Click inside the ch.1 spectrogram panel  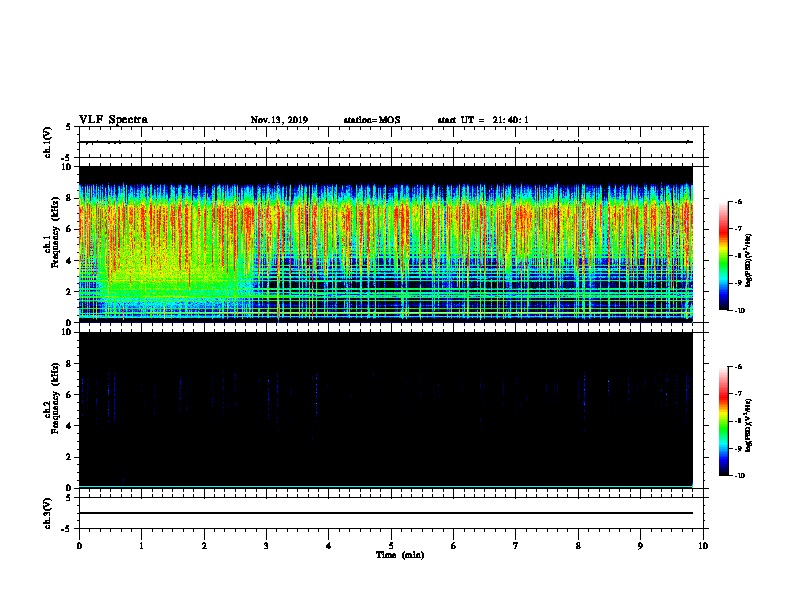click(386, 244)
